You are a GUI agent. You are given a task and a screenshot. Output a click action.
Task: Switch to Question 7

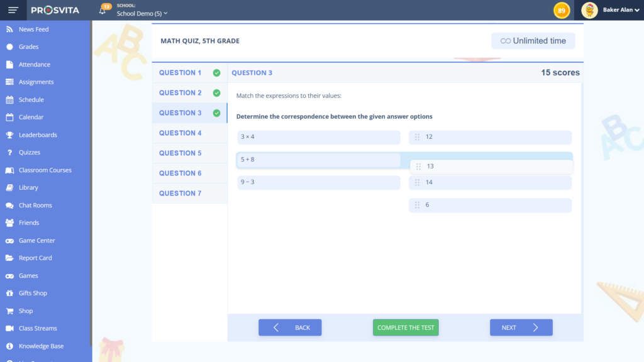tap(180, 193)
